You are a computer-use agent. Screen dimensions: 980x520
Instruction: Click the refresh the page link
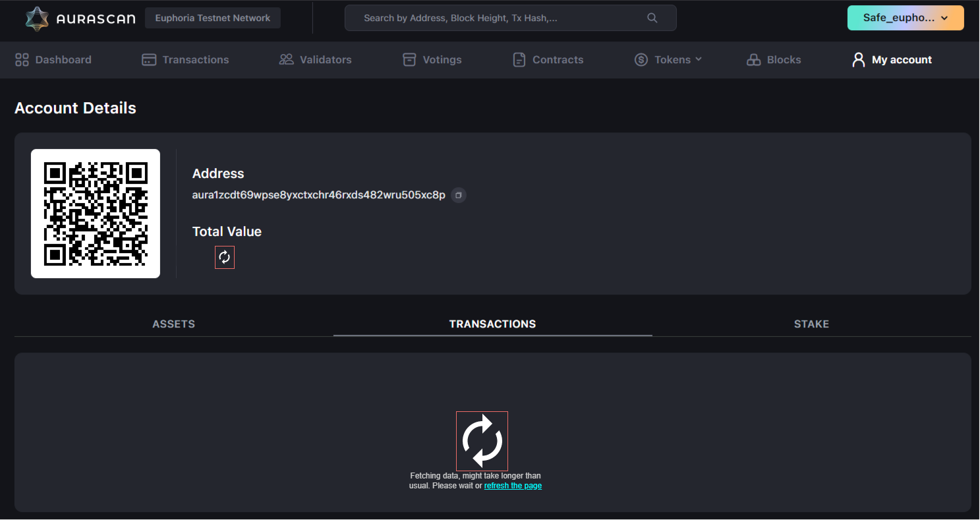[513, 485]
